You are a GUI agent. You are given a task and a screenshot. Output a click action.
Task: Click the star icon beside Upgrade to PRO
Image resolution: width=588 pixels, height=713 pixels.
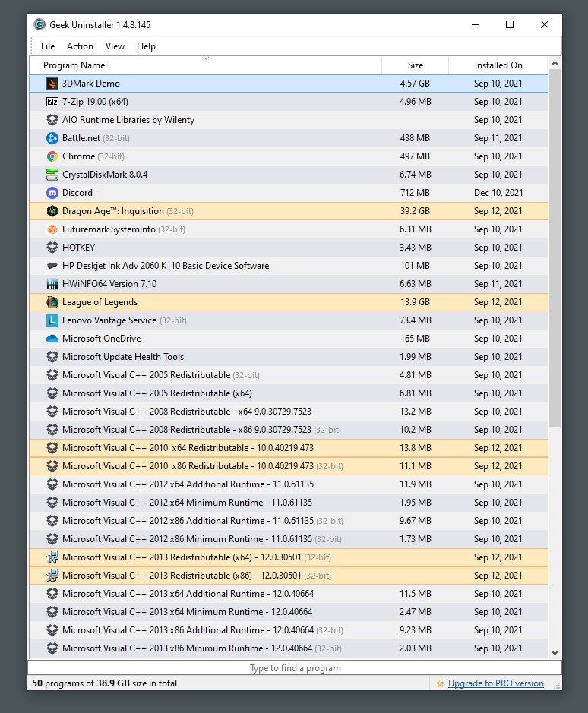point(440,683)
